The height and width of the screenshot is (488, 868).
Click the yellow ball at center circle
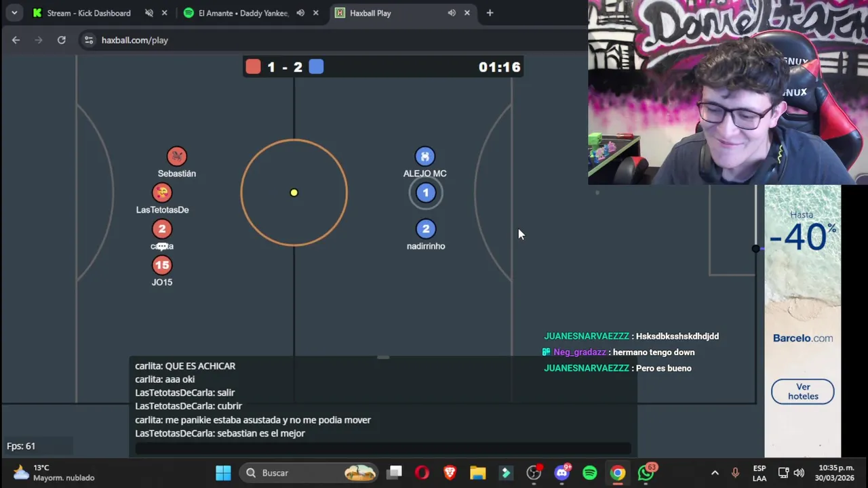click(x=294, y=192)
